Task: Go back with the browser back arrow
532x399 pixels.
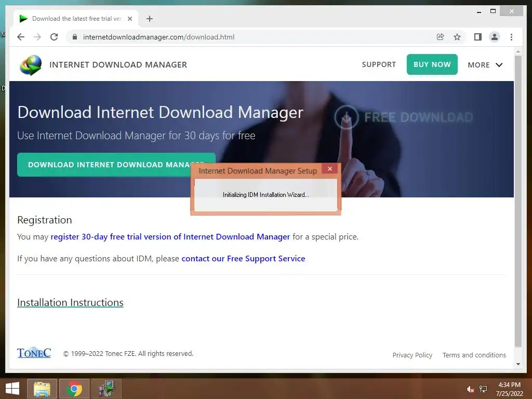Action: [x=21, y=37]
